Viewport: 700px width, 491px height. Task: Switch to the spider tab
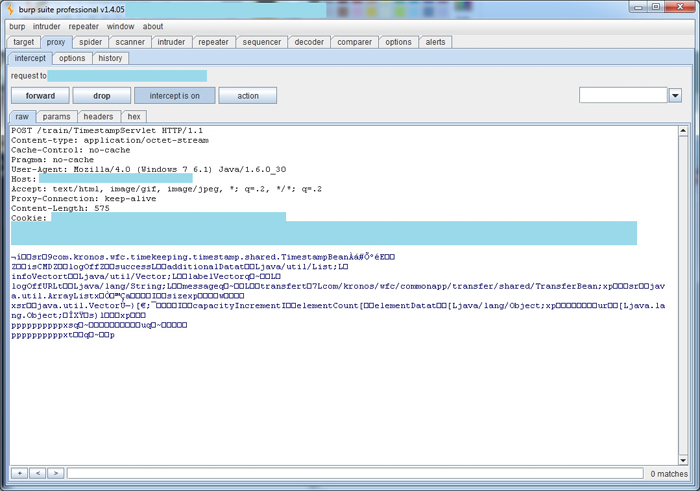coord(91,42)
